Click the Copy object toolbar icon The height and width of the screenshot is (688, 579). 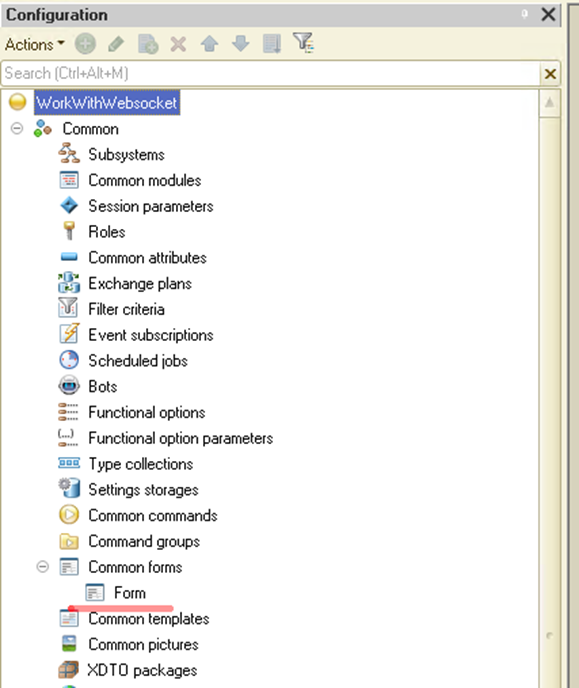coord(148,44)
